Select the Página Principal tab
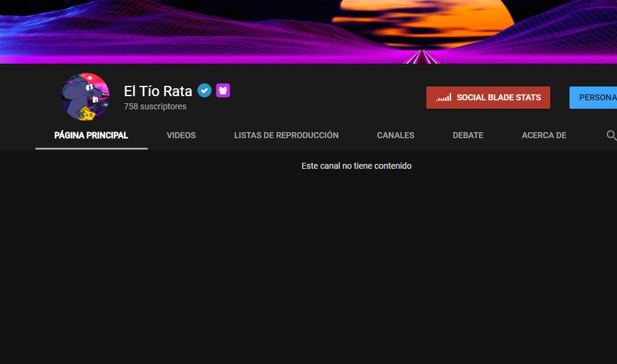Image resolution: width=617 pixels, height=364 pixels. [x=91, y=135]
